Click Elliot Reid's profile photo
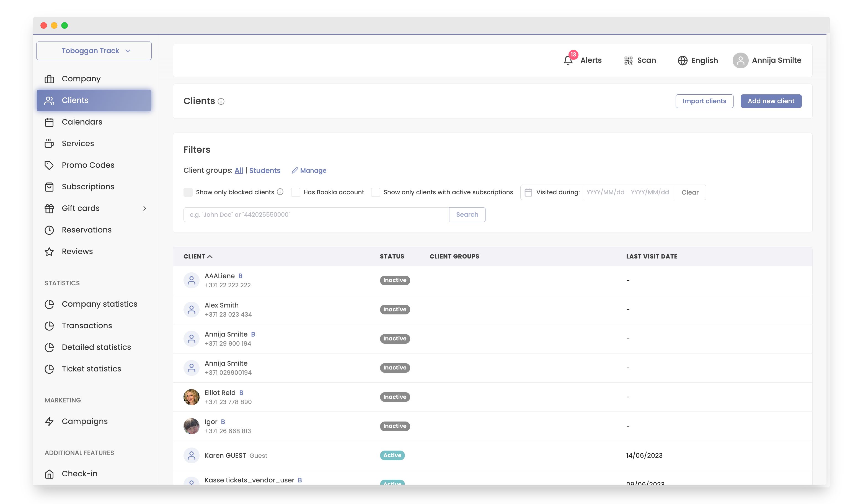 [x=192, y=397]
